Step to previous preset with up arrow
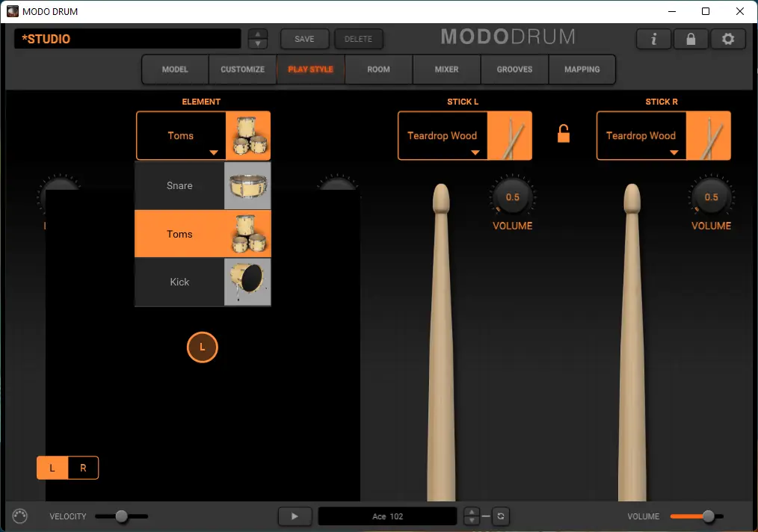 (258, 34)
